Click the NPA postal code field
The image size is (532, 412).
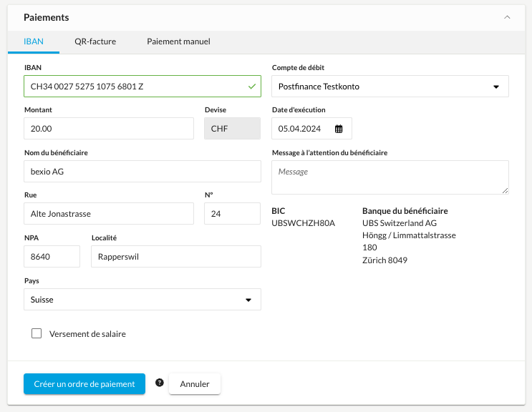(x=52, y=257)
